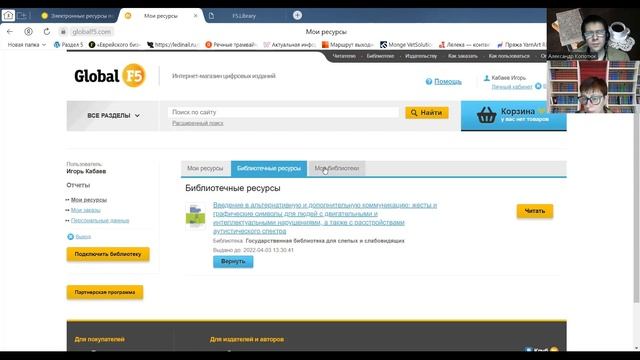Click 'Для покупателей' footer heading
The width and height of the screenshot is (640, 360).
pyautogui.click(x=100, y=339)
